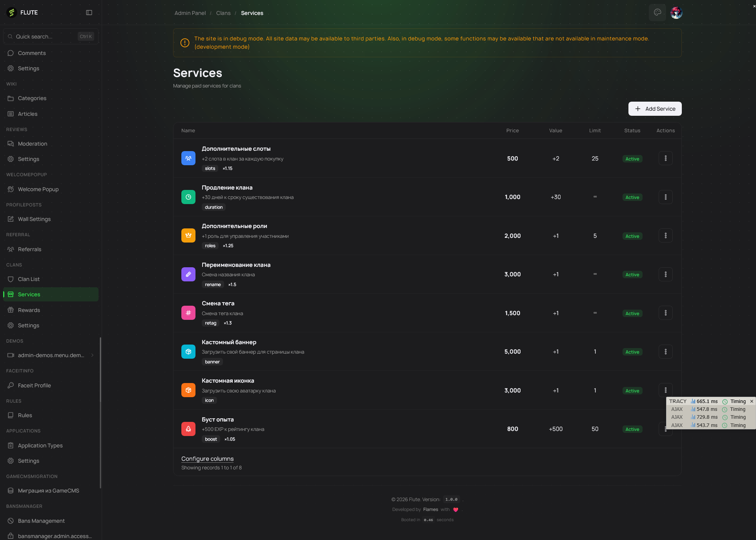Image resolution: width=756 pixels, height=540 pixels.
Task: Expand the admin-demos.menu.dem item
Action: 93,355
